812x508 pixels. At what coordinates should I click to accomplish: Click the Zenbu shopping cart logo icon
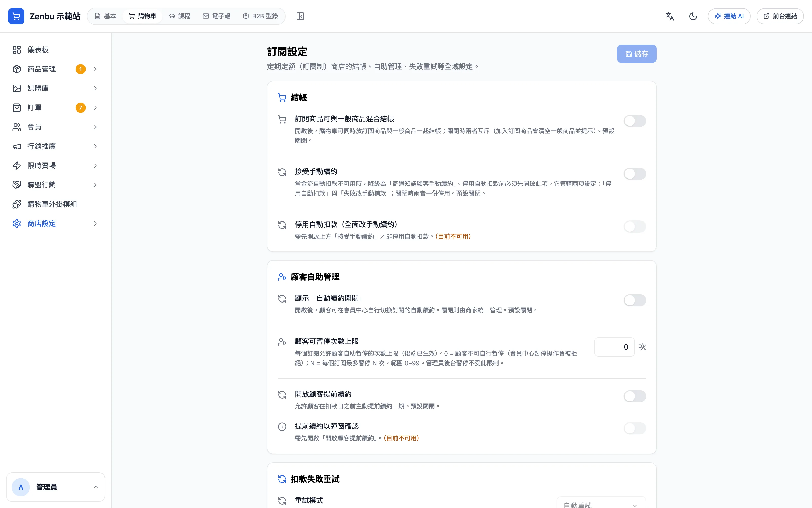pyautogui.click(x=16, y=16)
